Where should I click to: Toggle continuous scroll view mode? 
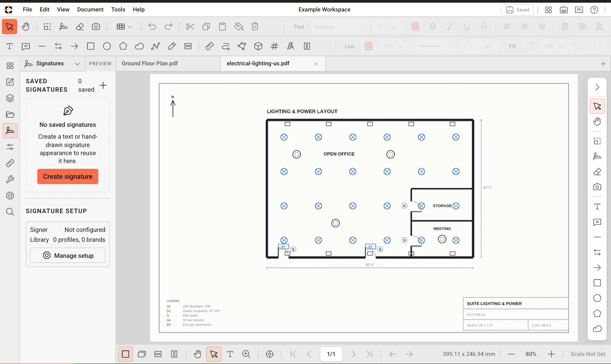pos(158,354)
